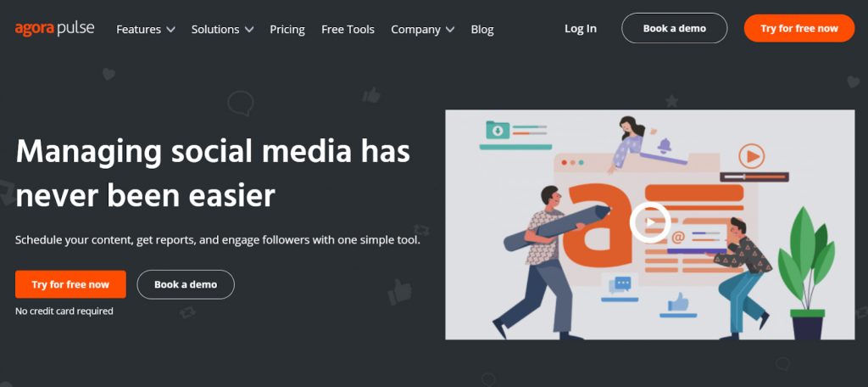
Task: Click the blue chat bubble icon in illustration
Action: [620, 285]
